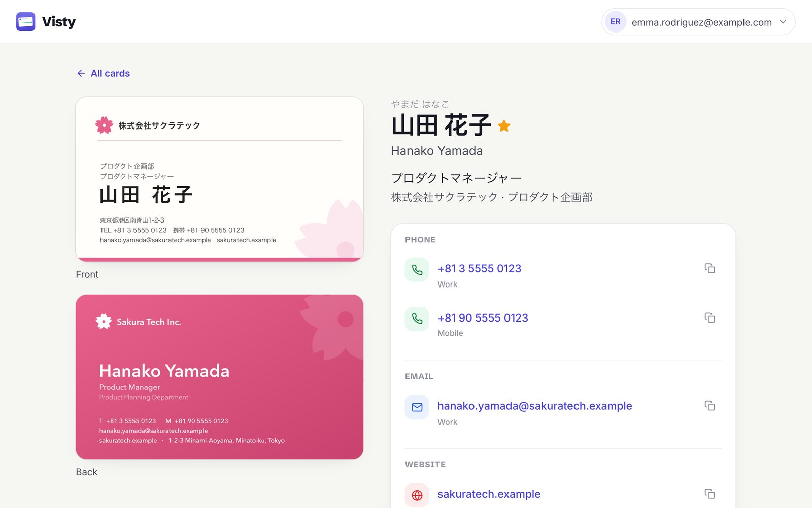Click the Back caption under the card
Viewport: 812px width, 508px height.
pos(87,472)
